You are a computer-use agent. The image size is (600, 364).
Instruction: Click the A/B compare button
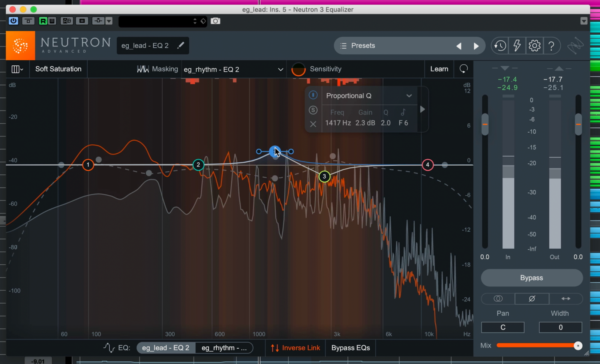(67, 21)
